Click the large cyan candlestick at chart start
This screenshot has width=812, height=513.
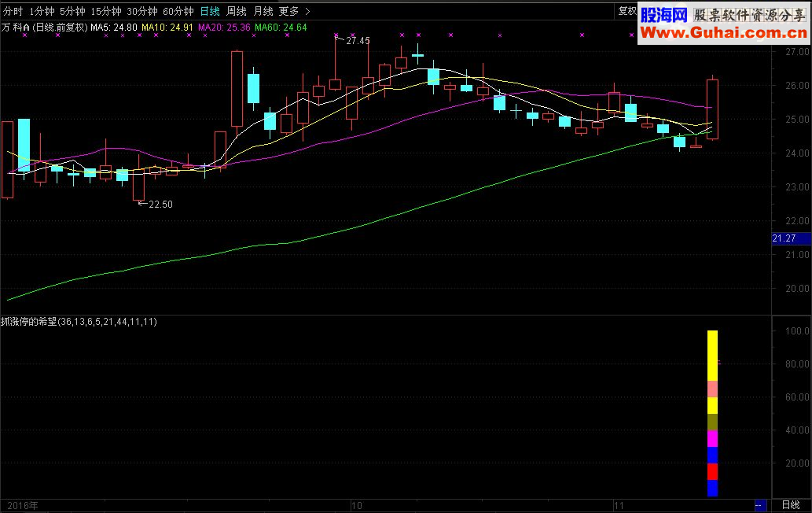(x=24, y=145)
